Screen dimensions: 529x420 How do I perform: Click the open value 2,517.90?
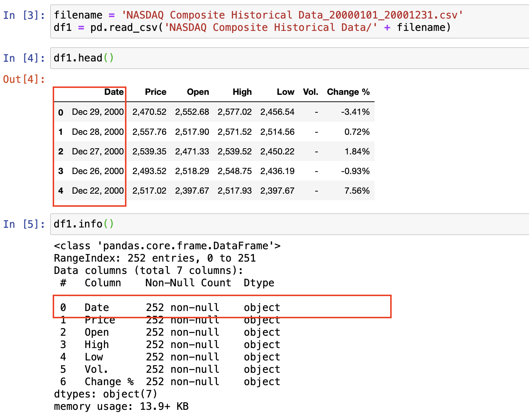[192, 132]
